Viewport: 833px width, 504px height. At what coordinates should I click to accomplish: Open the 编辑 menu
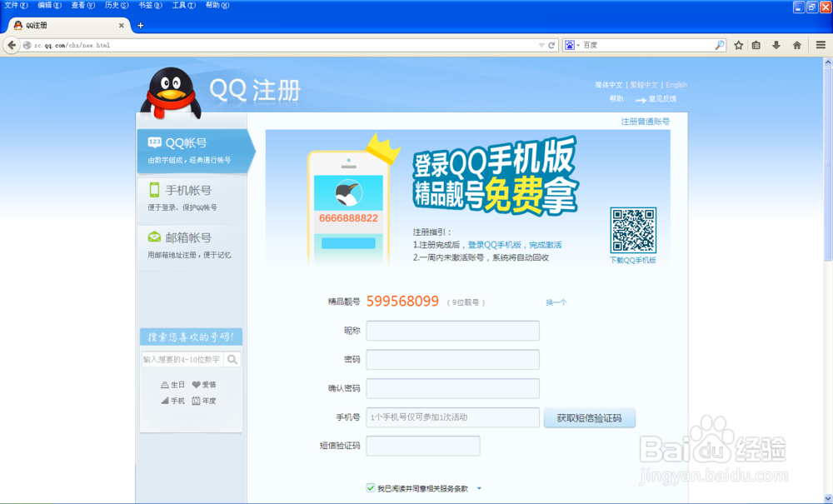[x=49, y=5]
